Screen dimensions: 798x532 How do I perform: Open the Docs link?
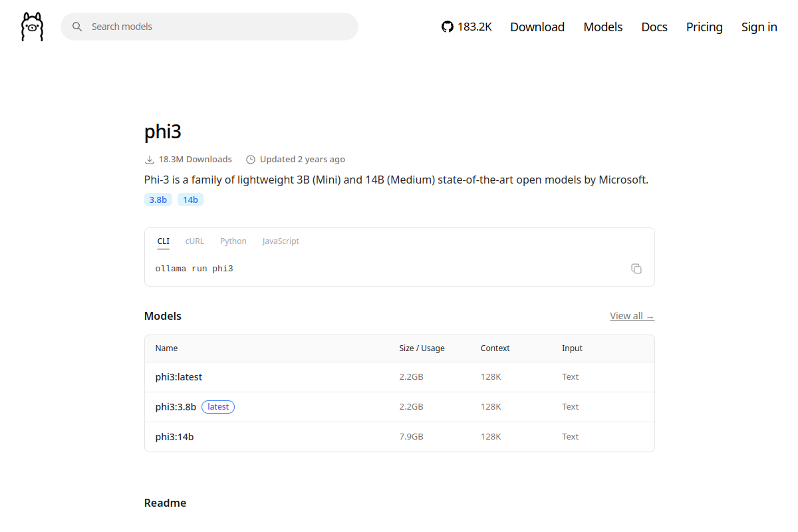[x=654, y=27]
